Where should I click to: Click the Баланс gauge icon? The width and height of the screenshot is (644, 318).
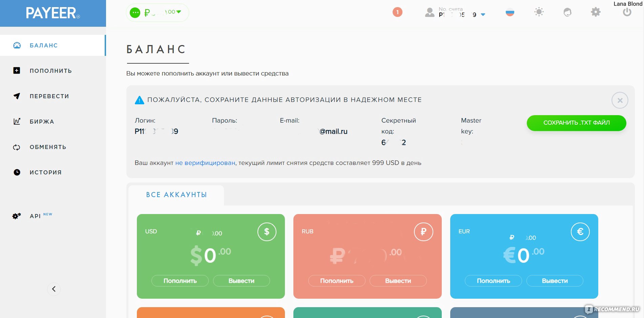pyautogui.click(x=17, y=45)
